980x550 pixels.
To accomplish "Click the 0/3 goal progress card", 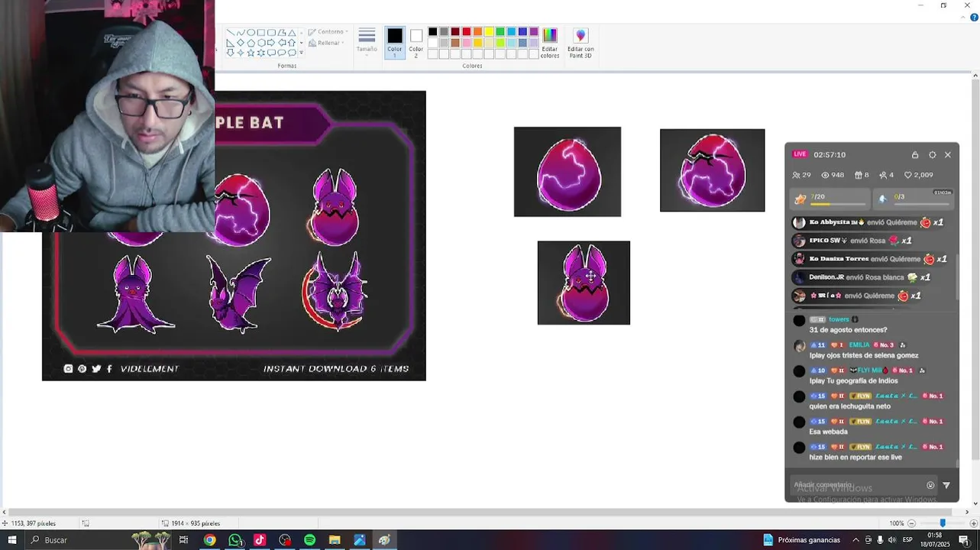I will (x=914, y=199).
